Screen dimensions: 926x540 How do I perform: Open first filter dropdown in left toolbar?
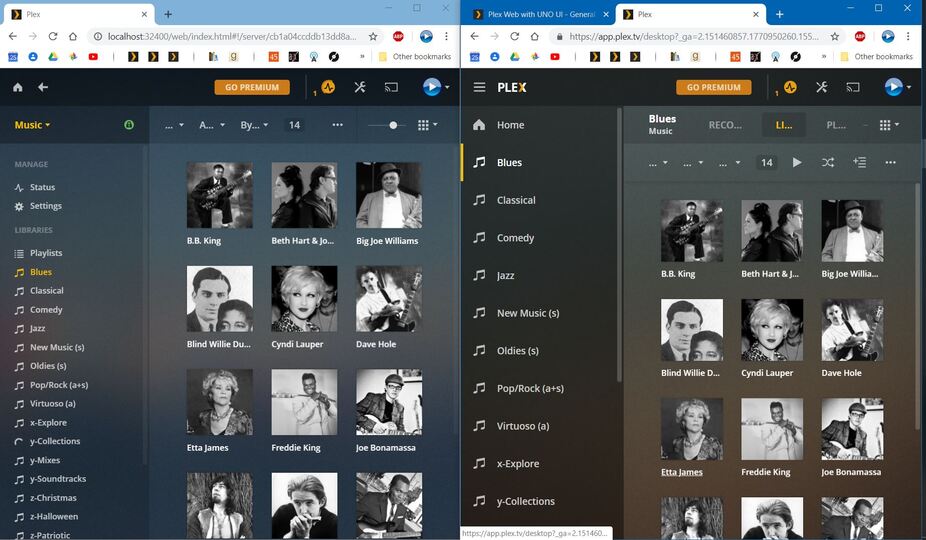point(174,125)
